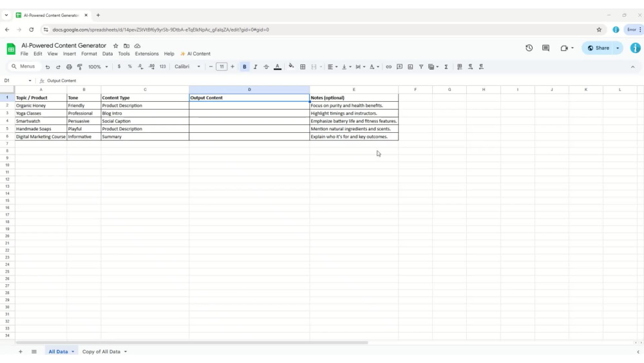Screen dimensions: 644x363
Task: Star the AI-Powered Content Generator document
Action: (116, 46)
